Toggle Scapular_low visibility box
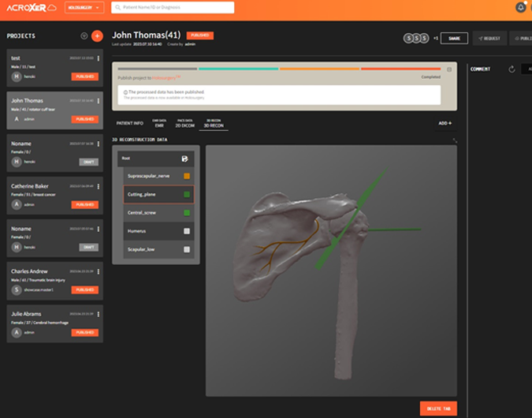Screen dimensions: 532x418 point(186,249)
